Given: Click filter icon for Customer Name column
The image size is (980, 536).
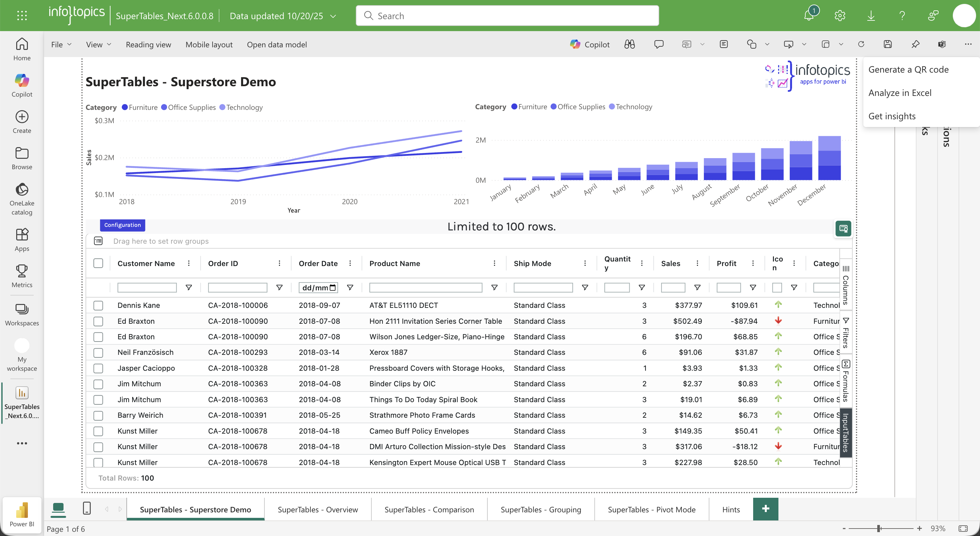Looking at the screenshot, I should (188, 287).
